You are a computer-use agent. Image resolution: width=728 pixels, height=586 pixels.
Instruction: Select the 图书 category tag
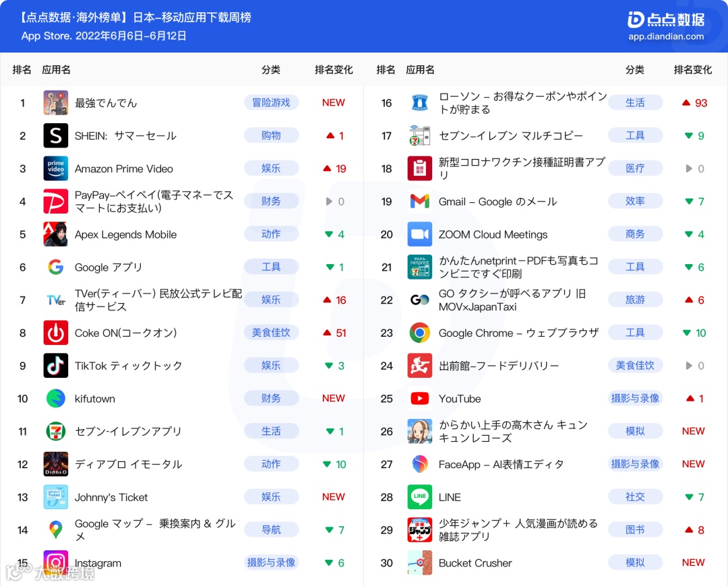coord(635,530)
